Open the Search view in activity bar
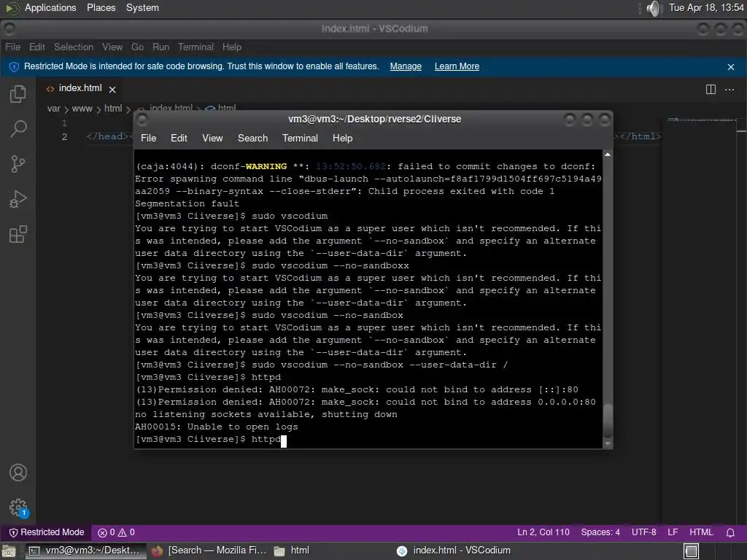This screenshot has height=560, width=747. point(18,128)
